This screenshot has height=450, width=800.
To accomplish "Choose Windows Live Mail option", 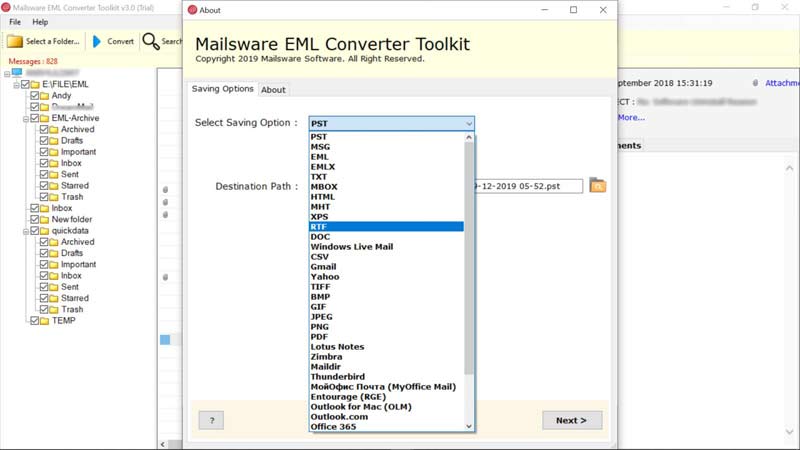I will click(386, 247).
